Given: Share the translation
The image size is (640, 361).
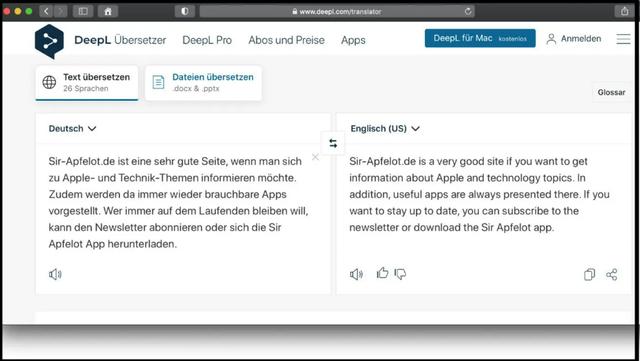Looking at the screenshot, I should [611, 274].
